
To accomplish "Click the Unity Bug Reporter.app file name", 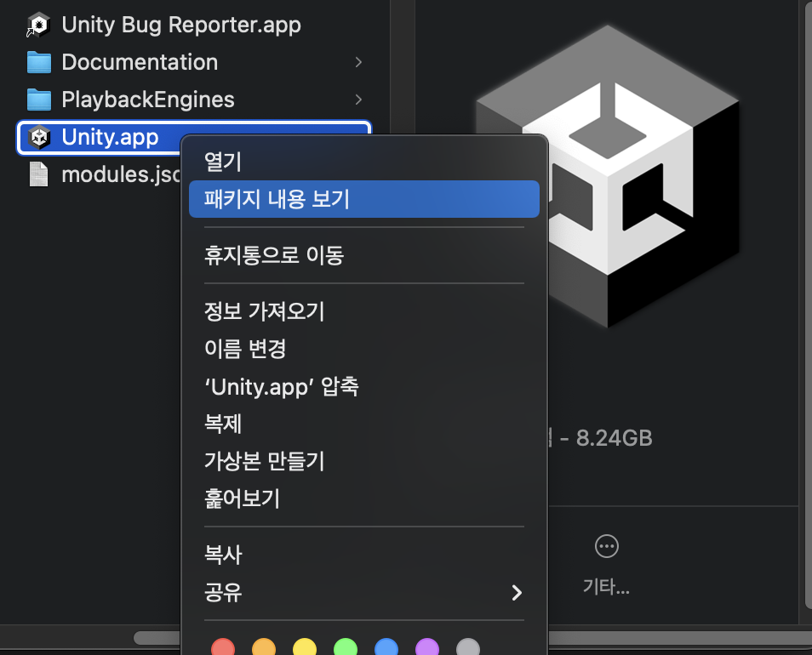I will point(181,25).
